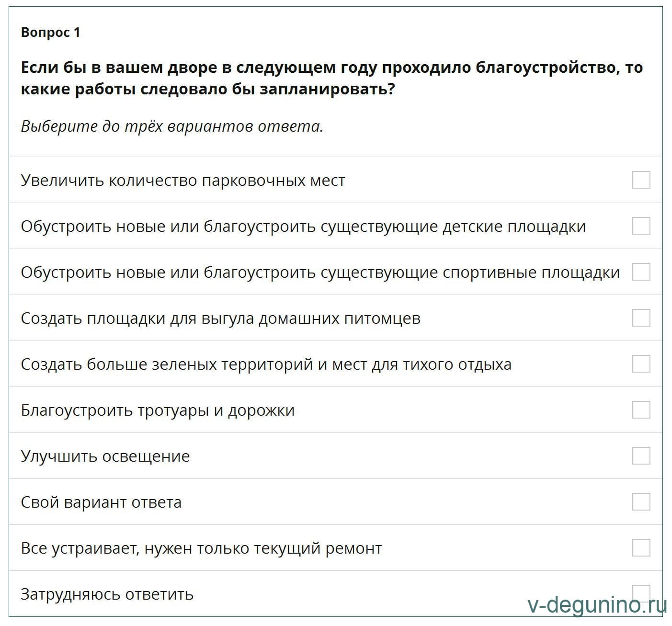672x626 pixels.
Task: Click the v-degunino.ru watermark link
Action: (x=597, y=606)
